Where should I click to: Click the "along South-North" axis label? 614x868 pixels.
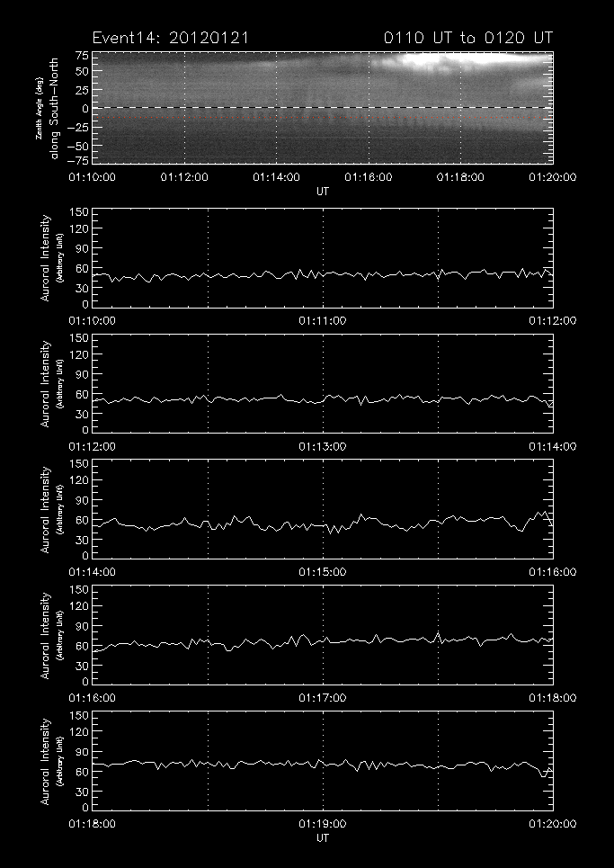click(54, 109)
